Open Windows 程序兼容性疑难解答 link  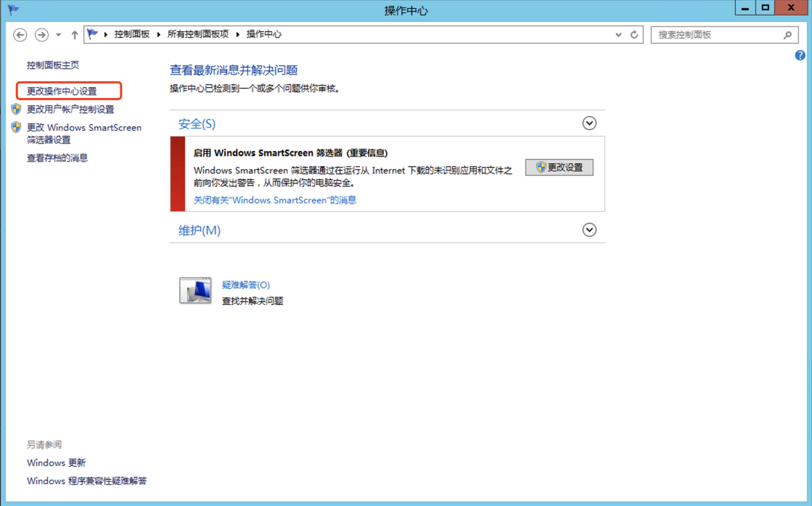[87, 481]
